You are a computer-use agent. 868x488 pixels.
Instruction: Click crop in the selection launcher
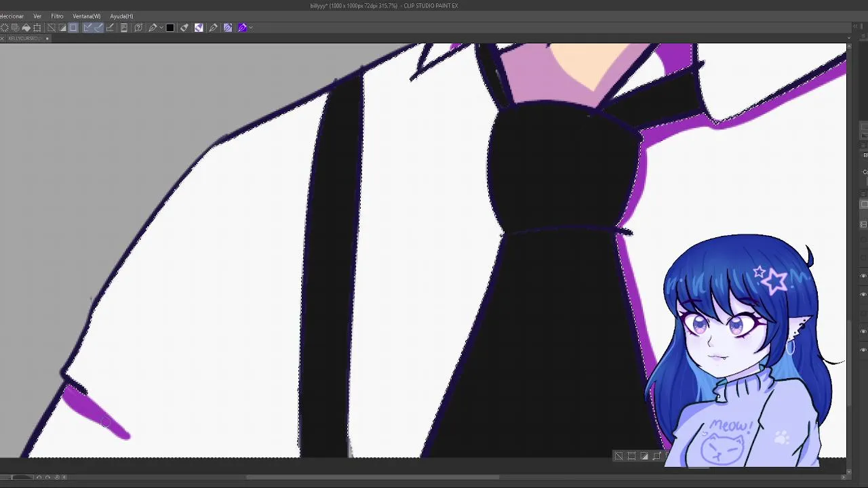[x=631, y=456]
